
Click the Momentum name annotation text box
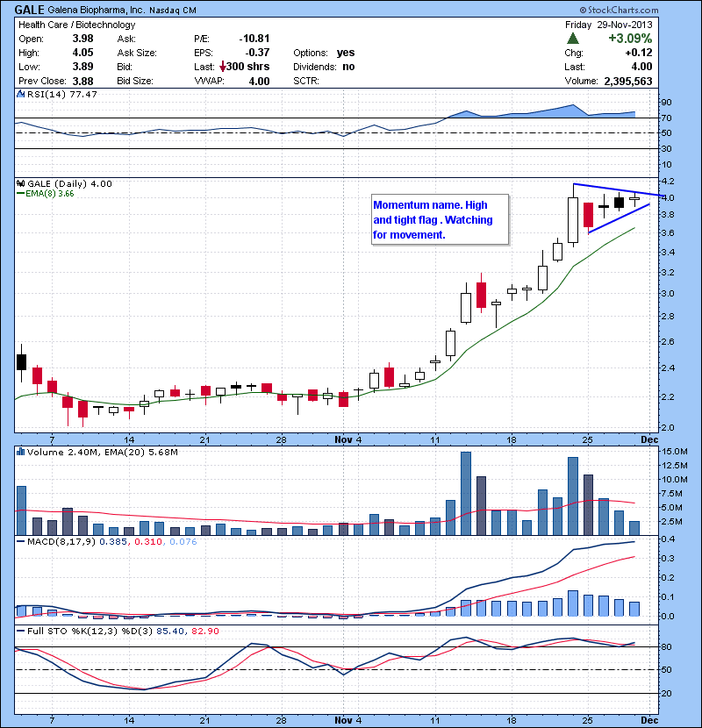440,219
